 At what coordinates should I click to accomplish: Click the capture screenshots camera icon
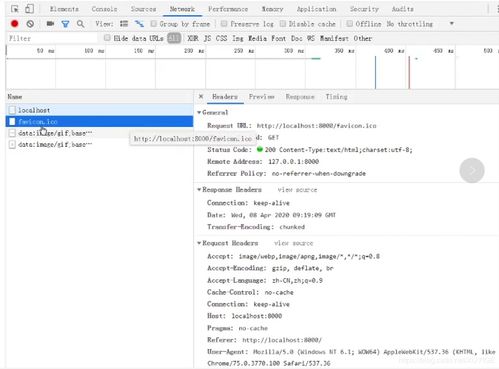[50, 24]
